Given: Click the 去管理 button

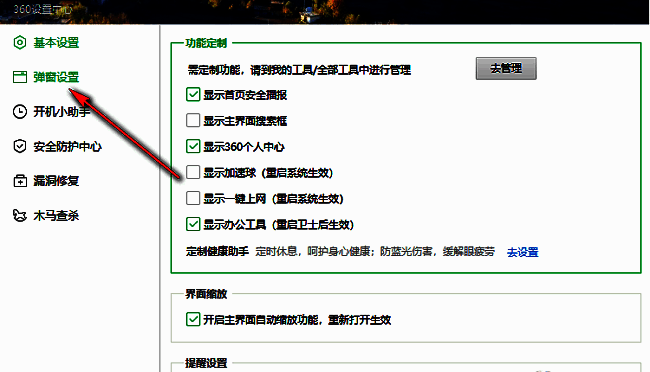Looking at the screenshot, I should [x=506, y=68].
